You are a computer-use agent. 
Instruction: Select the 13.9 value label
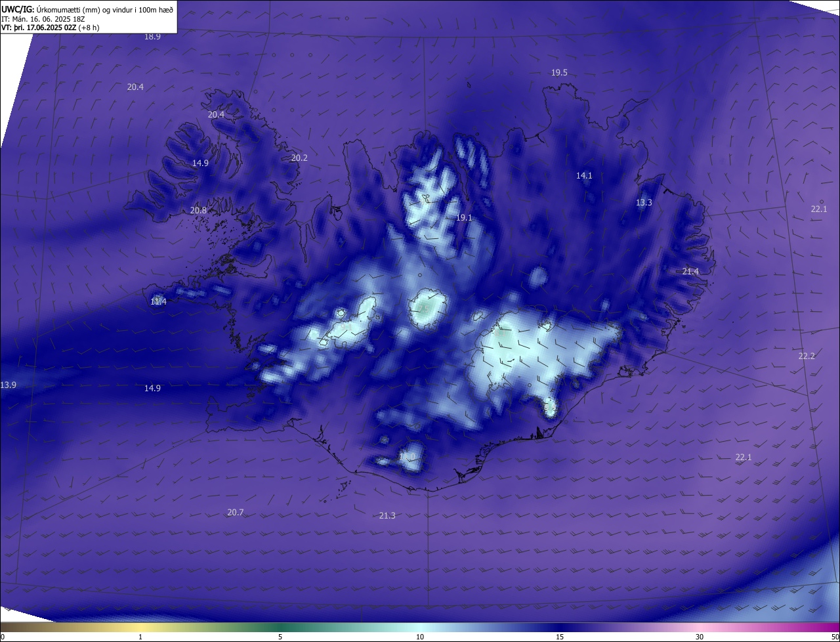click(9, 385)
